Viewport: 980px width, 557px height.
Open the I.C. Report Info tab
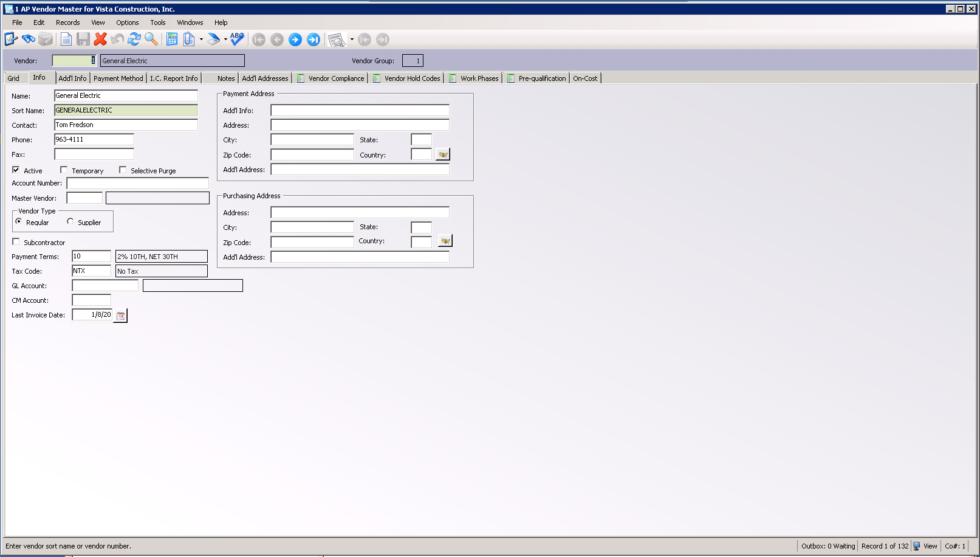pos(174,78)
